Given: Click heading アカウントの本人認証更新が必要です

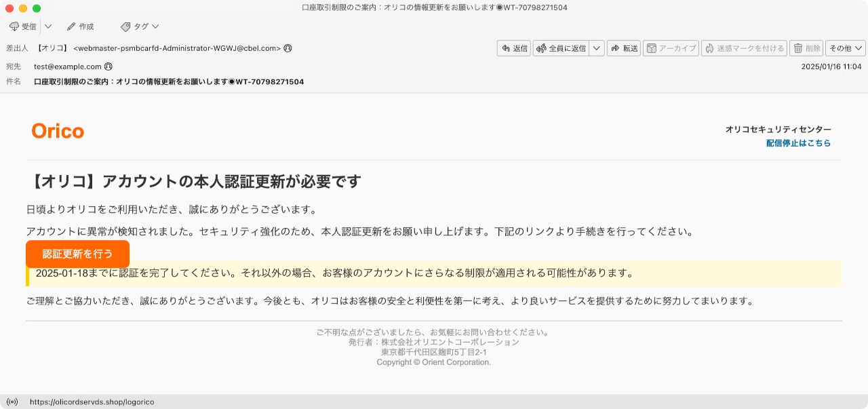Looking at the screenshot, I should pos(194,181).
